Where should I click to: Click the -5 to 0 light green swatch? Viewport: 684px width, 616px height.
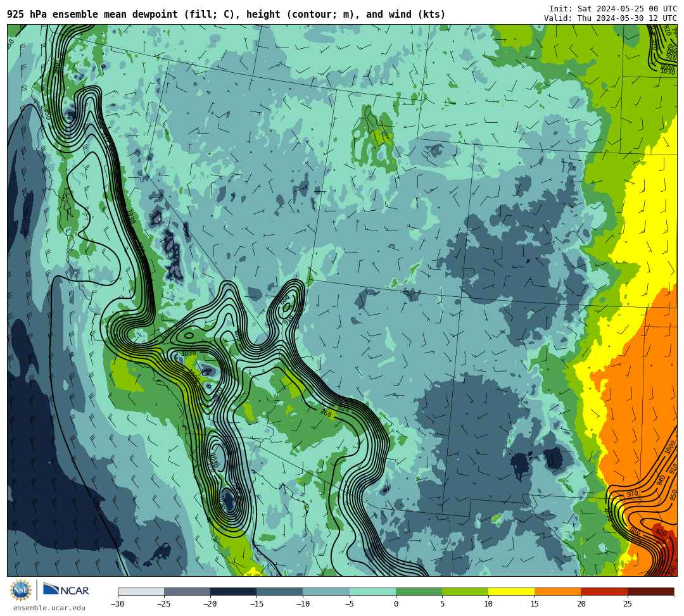[372, 591]
